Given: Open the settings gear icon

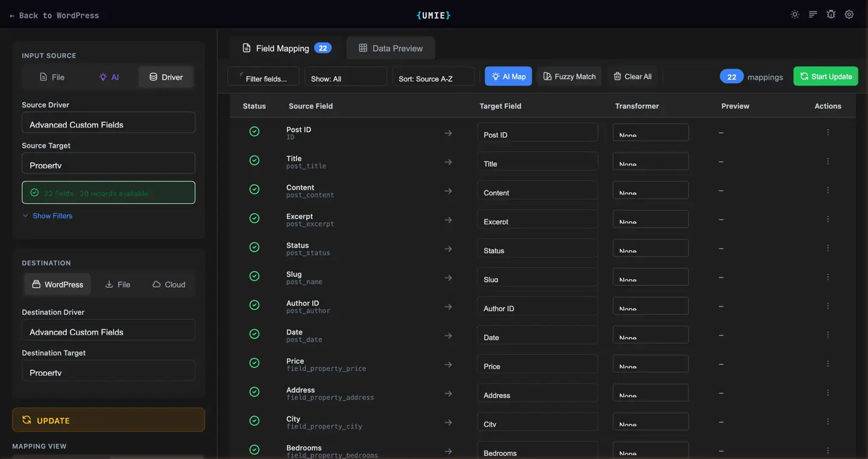Looking at the screenshot, I should [849, 14].
